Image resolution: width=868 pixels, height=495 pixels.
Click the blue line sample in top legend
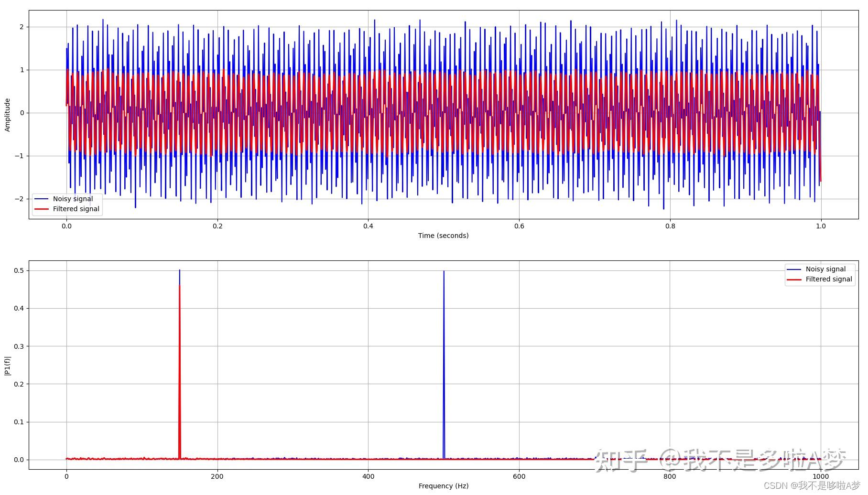(42, 199)
